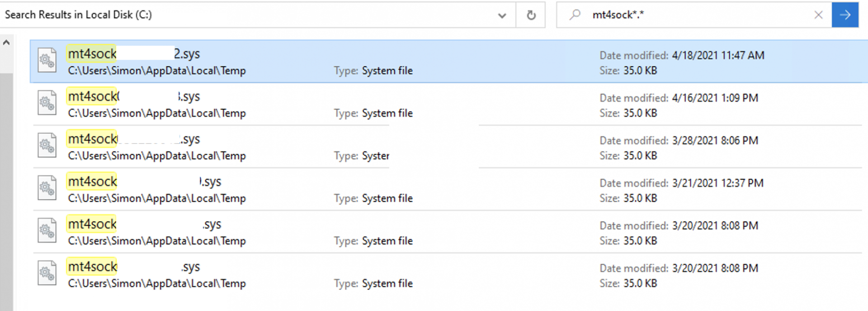Click the 3/28/2021 8:06 PM date modified text

tap(715, 140)
